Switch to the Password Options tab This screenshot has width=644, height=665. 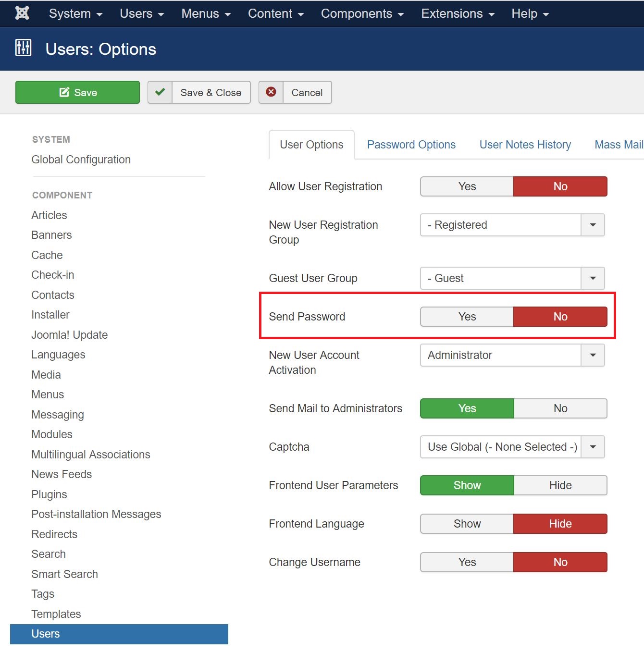411,145
